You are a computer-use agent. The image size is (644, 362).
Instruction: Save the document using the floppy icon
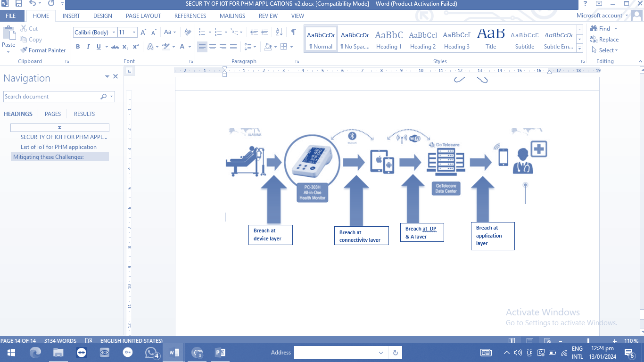click(x=19, y=4)
